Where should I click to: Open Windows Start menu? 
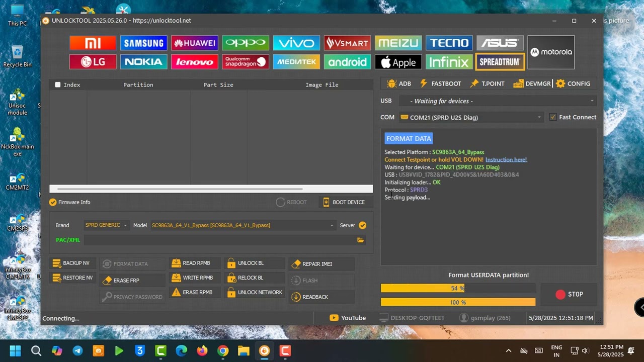coord(15,351)
